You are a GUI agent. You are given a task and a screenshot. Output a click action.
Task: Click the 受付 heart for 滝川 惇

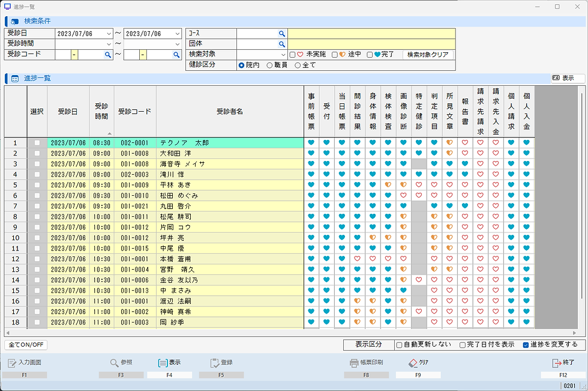pyautogui.click(x=326, y=174)
